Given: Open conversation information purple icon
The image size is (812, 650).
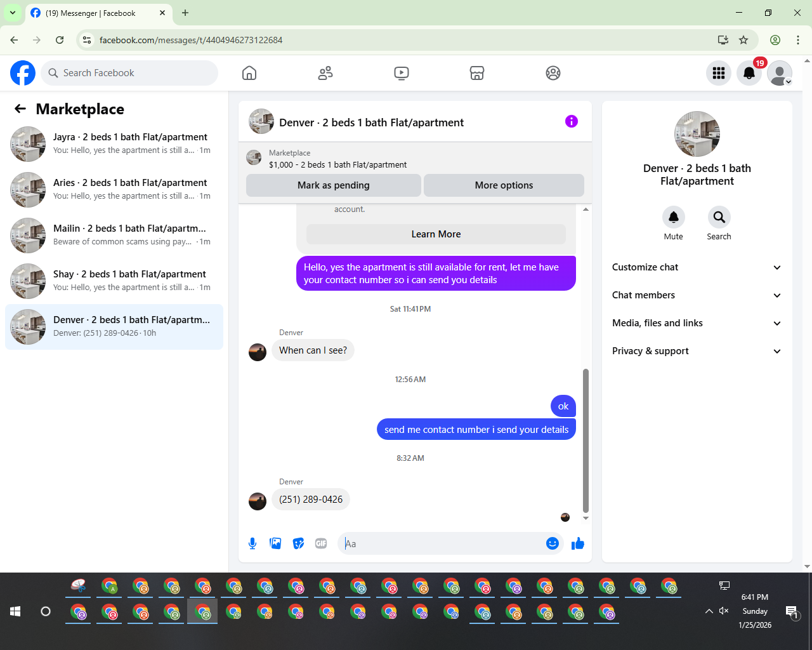Looking at the screenshot, I should (x=572, y=121).
